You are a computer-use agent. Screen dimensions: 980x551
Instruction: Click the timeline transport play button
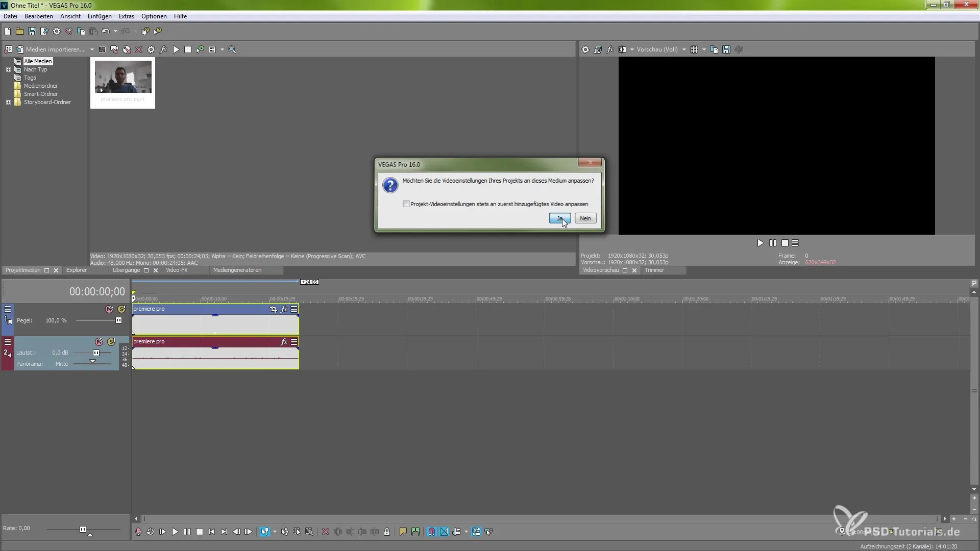coord(175,532)
